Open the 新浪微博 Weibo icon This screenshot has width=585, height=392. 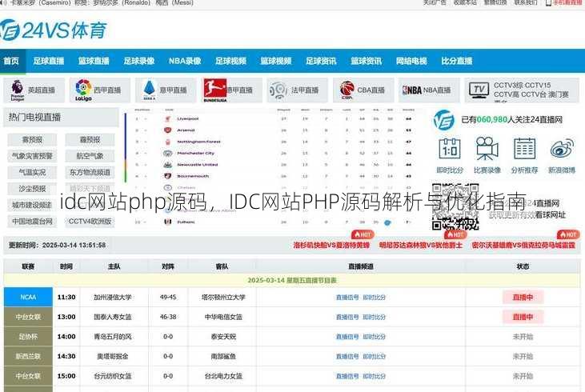[562, 148]
